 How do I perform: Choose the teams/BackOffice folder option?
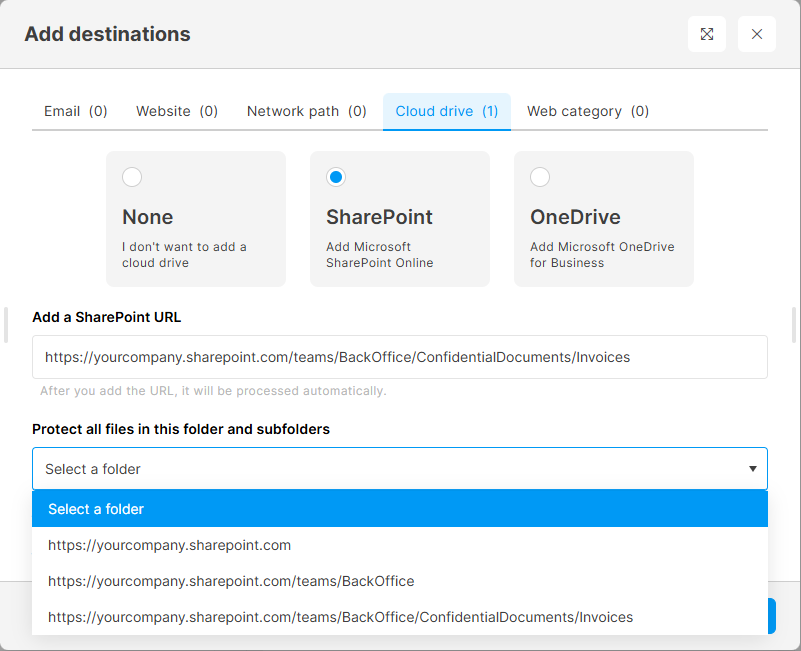tap(400, 581)
